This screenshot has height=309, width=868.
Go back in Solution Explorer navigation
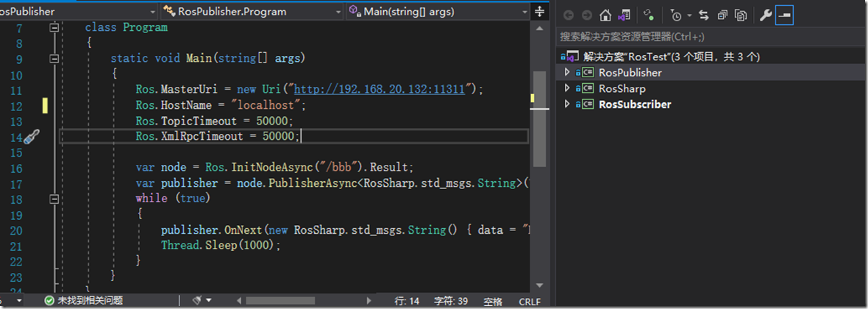tap(569, 15)
